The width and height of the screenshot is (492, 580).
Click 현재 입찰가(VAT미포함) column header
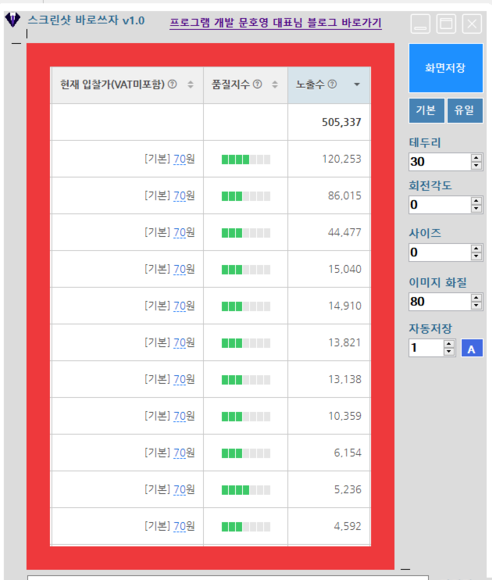127,85
